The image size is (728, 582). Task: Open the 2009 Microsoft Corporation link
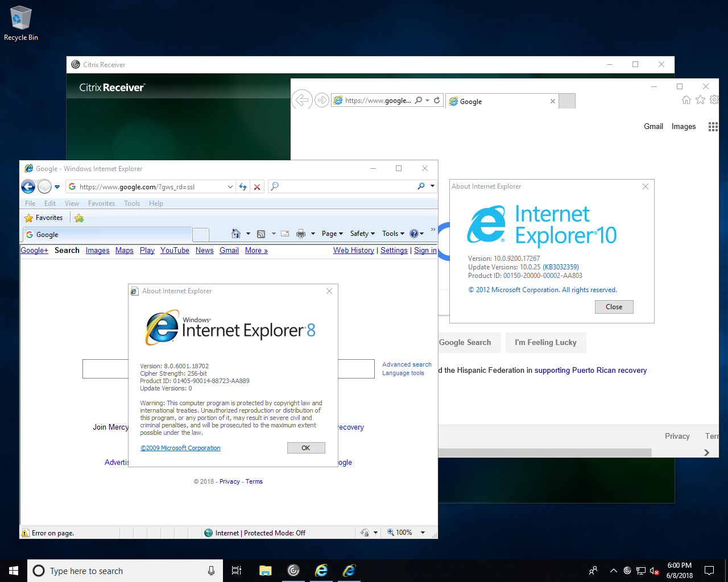click(180, 448)
